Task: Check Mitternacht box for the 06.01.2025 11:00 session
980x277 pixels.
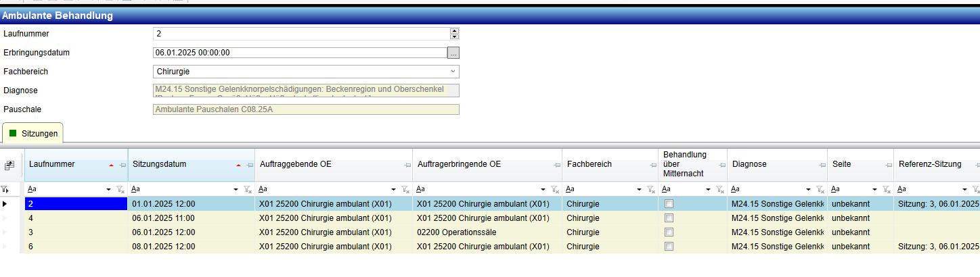Action: pyautogui.click(x=669, y=218)
